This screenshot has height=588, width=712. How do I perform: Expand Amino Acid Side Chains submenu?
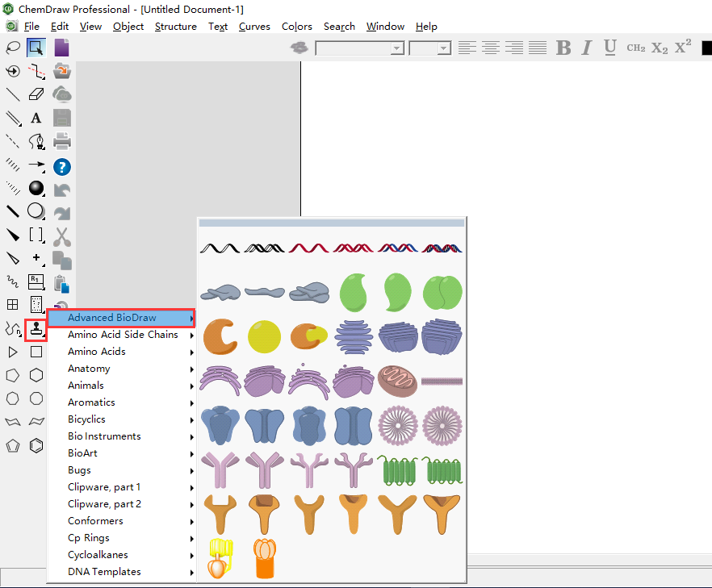tap(122, 335)
